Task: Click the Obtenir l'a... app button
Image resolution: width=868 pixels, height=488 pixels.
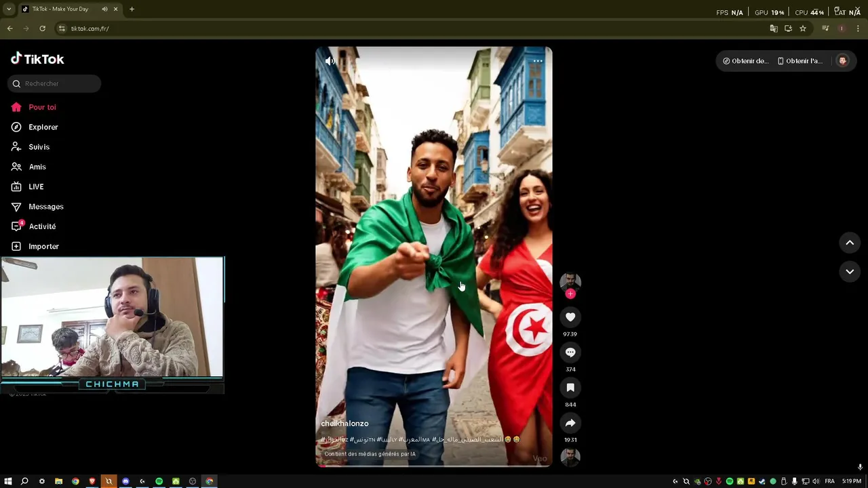Action: pos(800,61)
